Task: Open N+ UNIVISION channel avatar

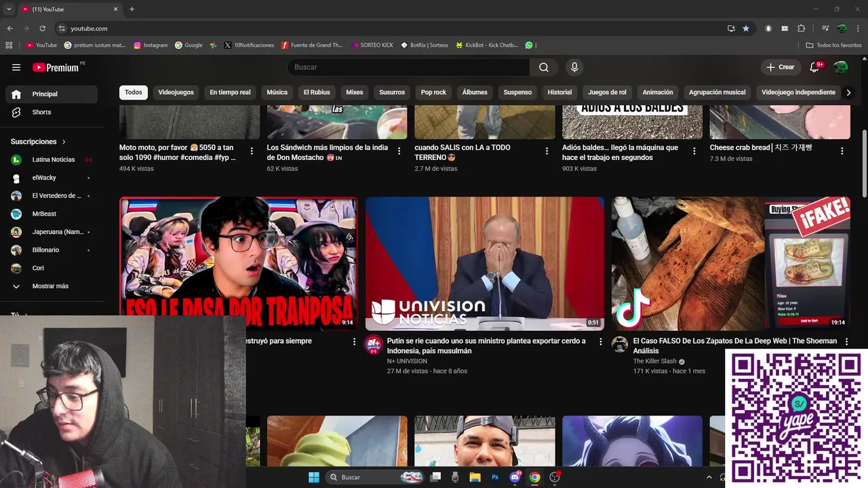Action: point(374,344)
